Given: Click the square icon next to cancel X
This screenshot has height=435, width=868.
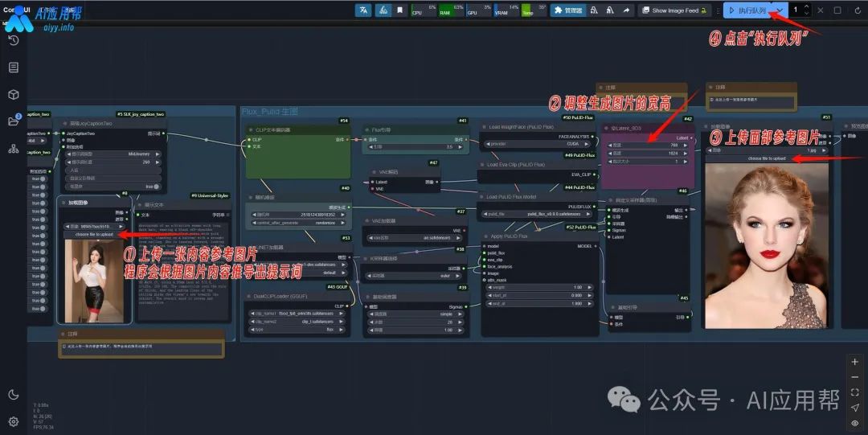Looking at the screenshot, I should pos(837,10).
